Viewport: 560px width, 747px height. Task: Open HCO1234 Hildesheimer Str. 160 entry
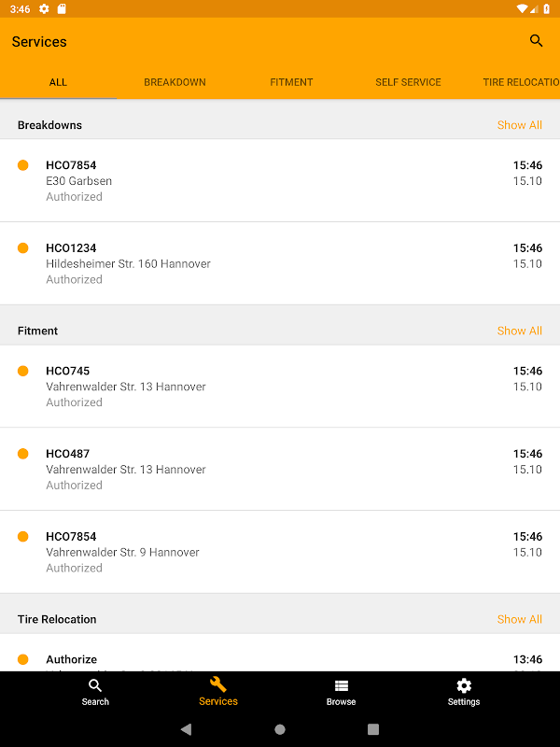click(280, 263)
